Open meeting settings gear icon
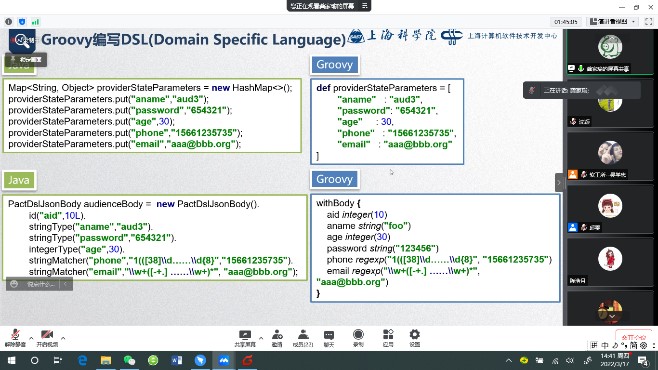 (x=415, y=338)
